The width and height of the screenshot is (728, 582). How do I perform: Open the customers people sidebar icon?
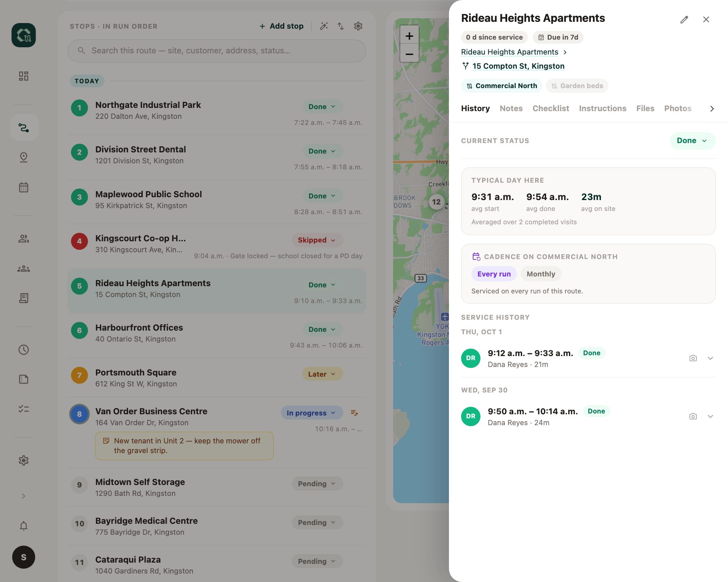click(23, 238)
